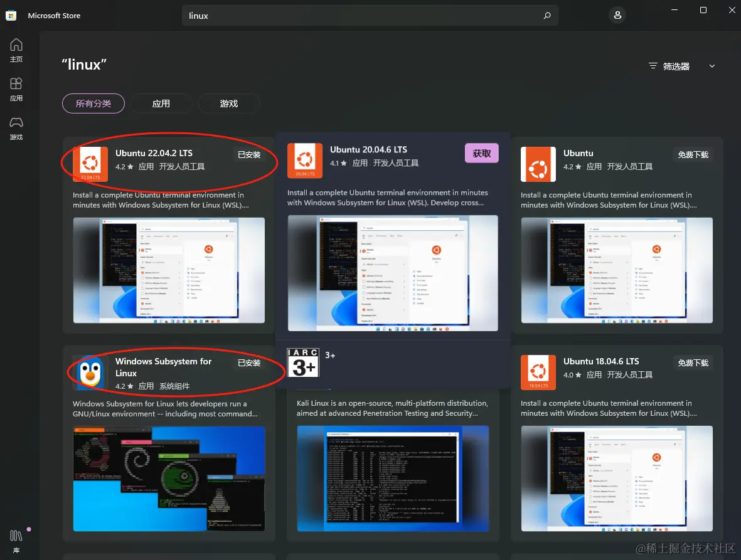Expand the filter options chevron
The height and width of the screenshot is (560, 741).
712,66
